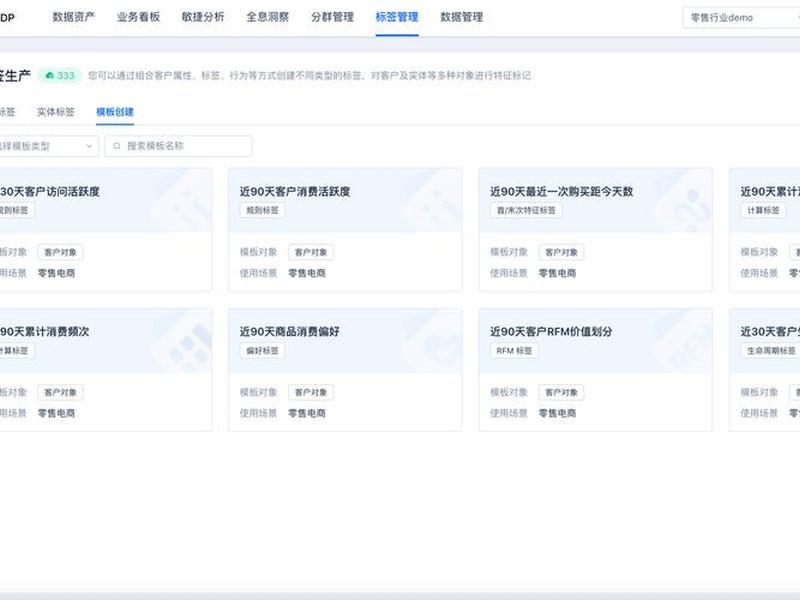800x600 pixels.
Task: Click the search magnifier icon
Action: 117,146
